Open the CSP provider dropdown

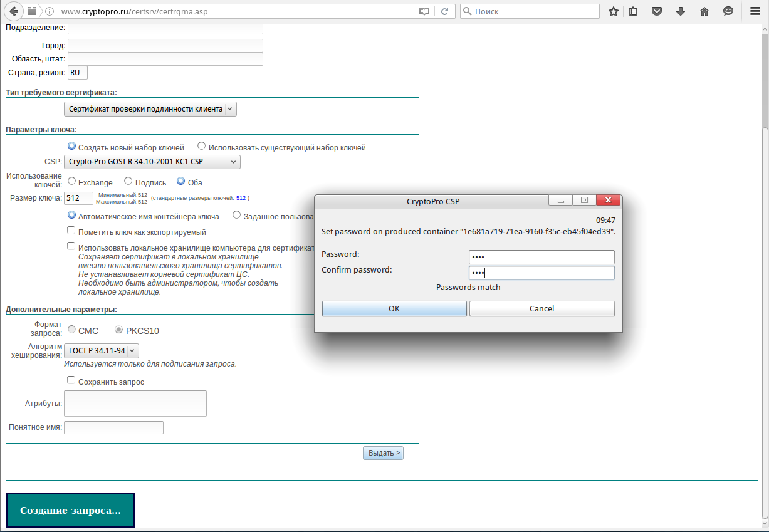pyautogui.click(x=152, y=162)
